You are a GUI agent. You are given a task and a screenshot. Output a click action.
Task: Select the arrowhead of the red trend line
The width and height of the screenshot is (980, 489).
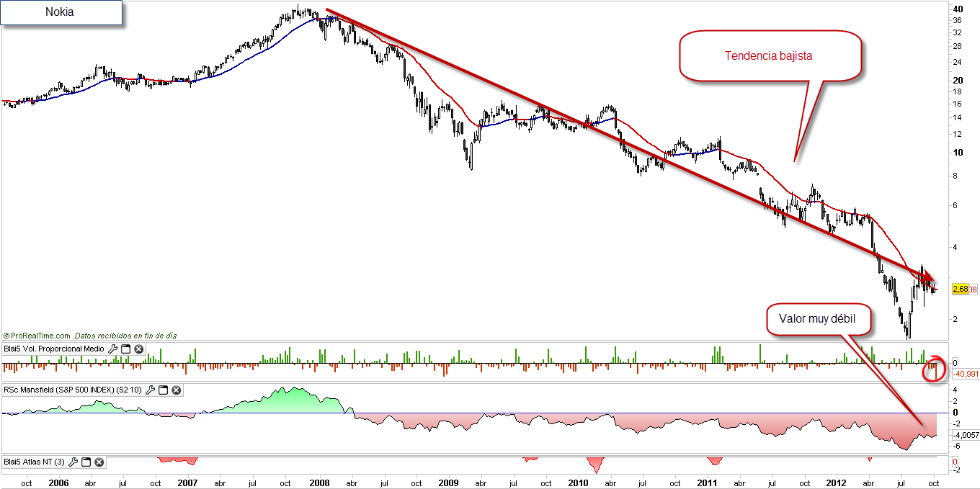(928, 277)
